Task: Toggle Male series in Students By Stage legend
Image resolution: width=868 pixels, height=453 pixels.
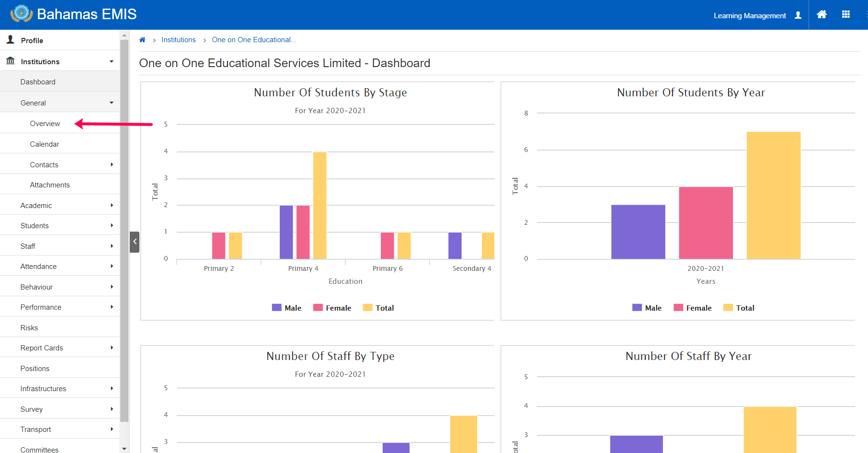Action: (286, 308)
